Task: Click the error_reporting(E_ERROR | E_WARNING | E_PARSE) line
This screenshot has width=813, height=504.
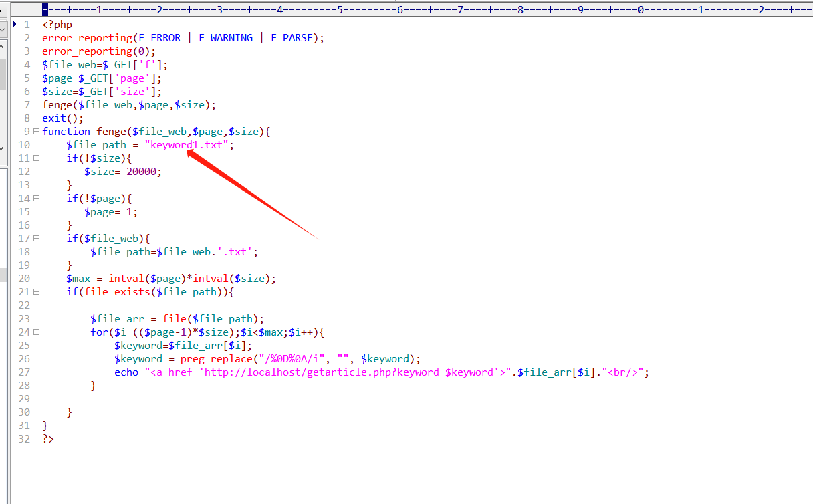Action: (x=183, y=38)
